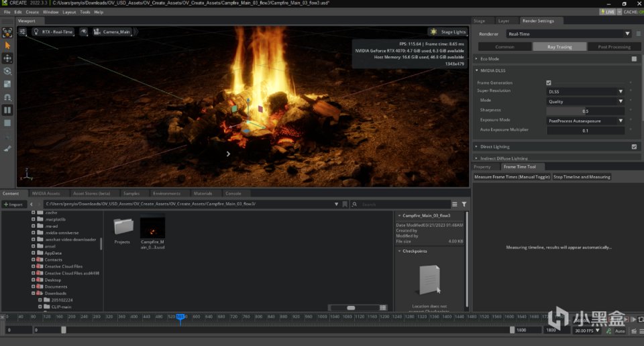
Task: Click the Content browser filter icon
Action: (464, 204)
